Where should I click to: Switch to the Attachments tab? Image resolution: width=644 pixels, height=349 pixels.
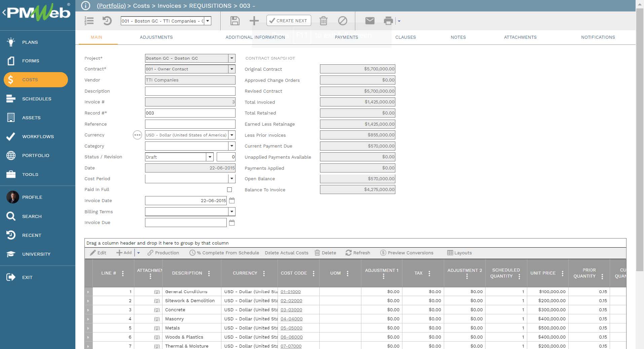[520, 37]
